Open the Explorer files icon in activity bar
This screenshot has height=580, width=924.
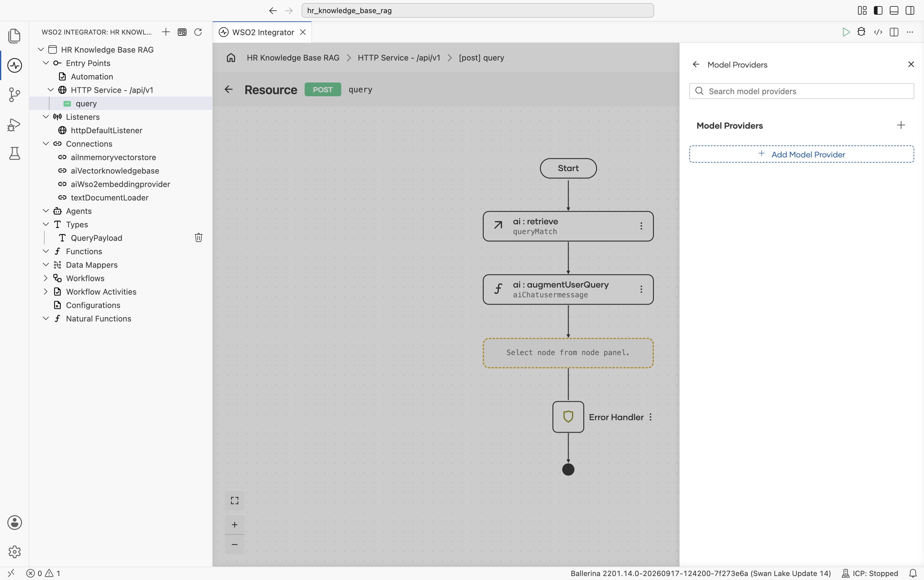14,36
